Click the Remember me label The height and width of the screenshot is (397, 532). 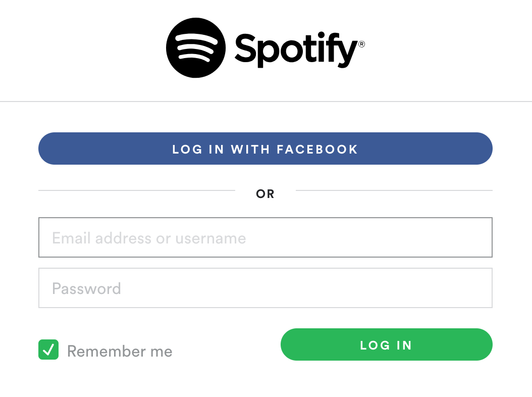pyautogui.click(x=120, y=351)
